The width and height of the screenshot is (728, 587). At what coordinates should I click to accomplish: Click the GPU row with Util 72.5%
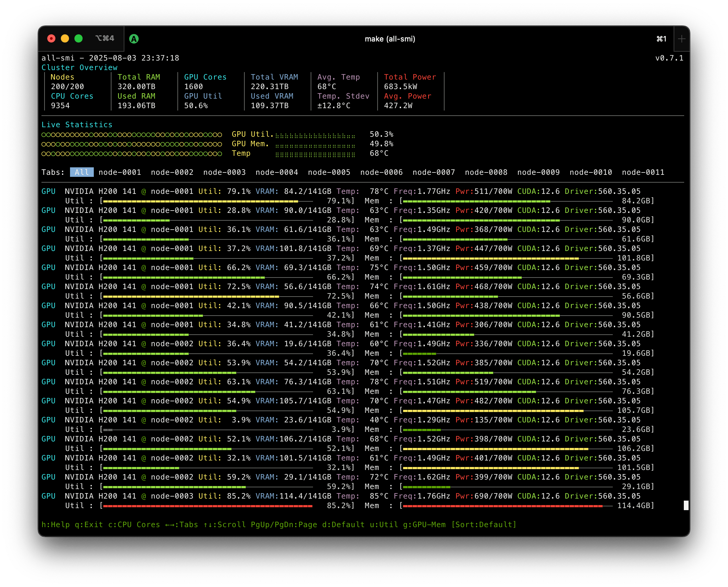pos(341,286)
